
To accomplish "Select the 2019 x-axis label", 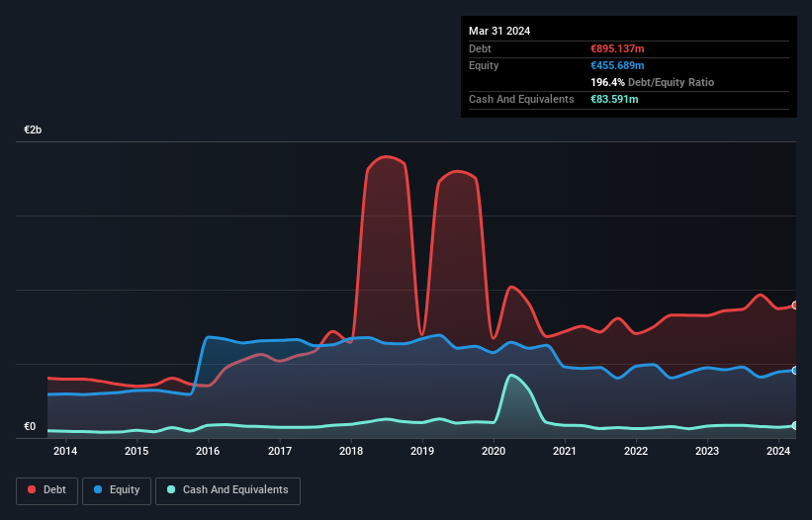I will pyautogui.click(x=422, y=451).
